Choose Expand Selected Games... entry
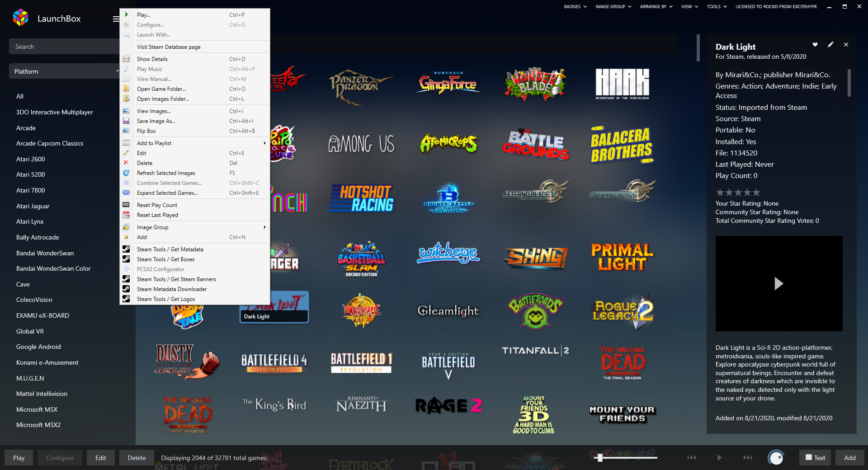 pos(195,193)
